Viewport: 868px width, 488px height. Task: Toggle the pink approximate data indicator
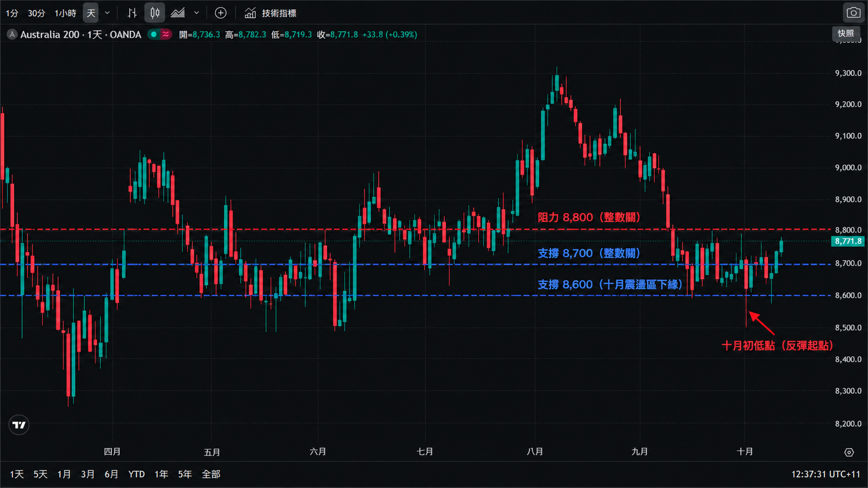(x=166, y=35)
